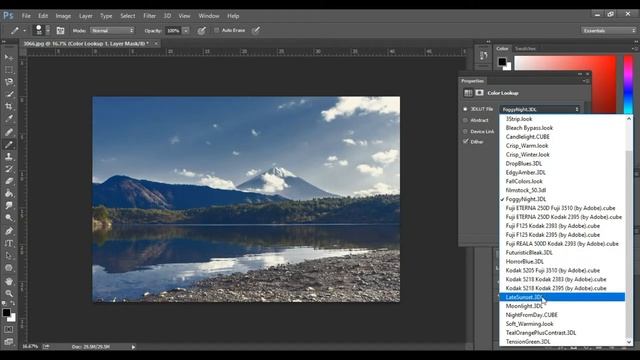Screen dimensions: 640x360
Task: Open the Filter menu
Action: [149, 16]
